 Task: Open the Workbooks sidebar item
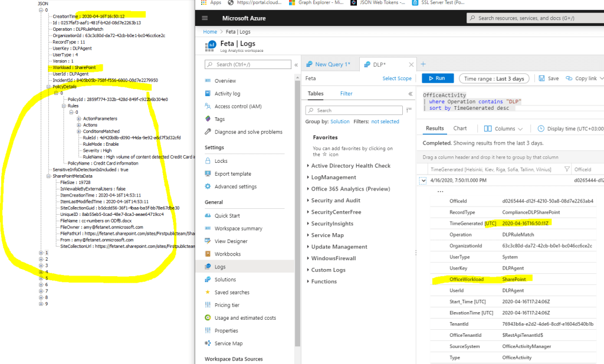click(x=208, y=254)
